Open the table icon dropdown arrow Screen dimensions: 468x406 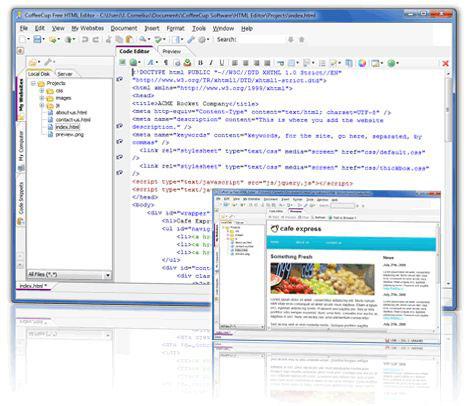[298, 63]
